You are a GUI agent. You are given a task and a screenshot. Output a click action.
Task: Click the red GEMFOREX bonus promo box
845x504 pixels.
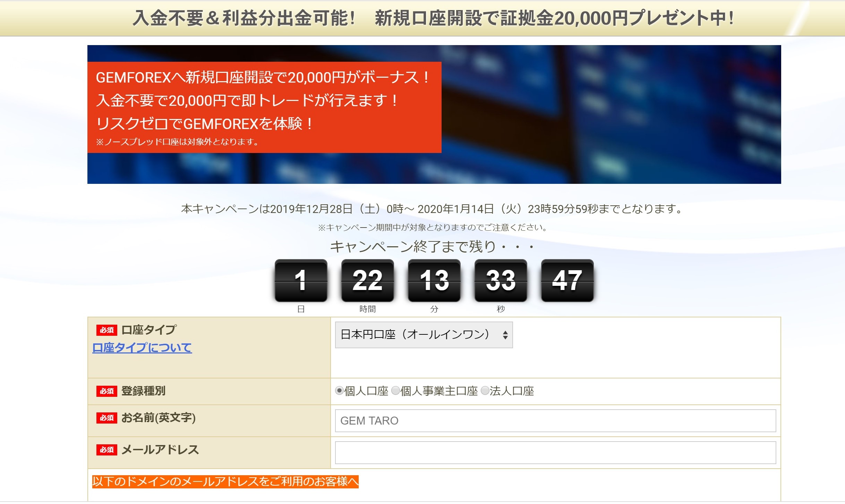pos(264,107)
